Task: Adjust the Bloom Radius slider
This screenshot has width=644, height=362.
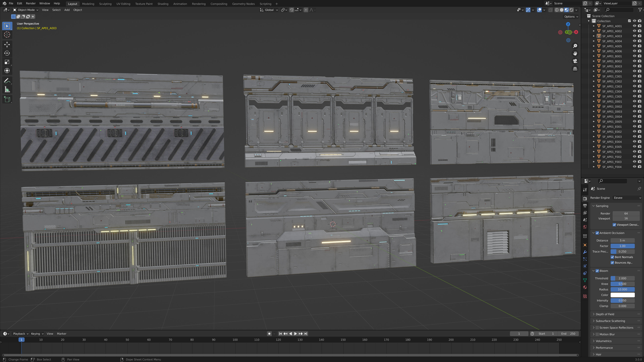Action: [623, 290]
